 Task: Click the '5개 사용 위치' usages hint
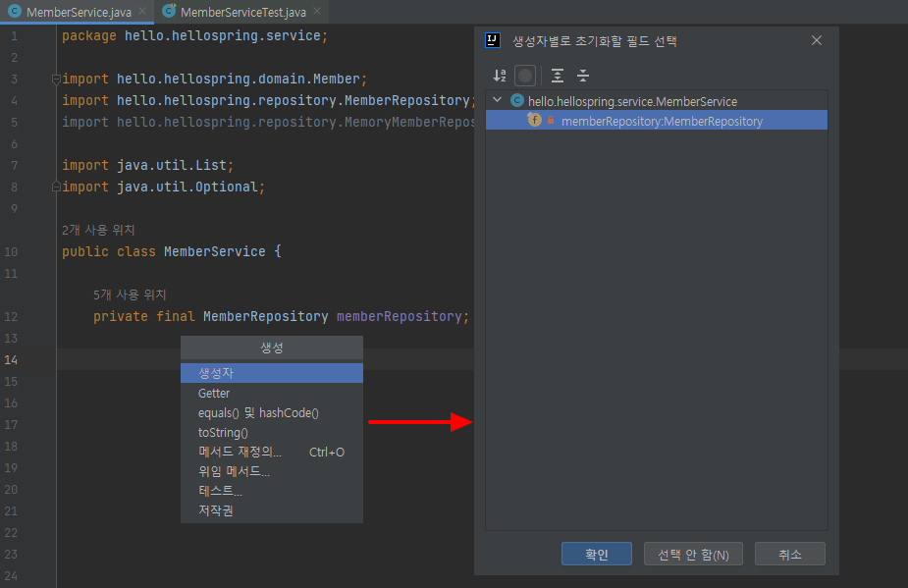(x=130, y=294)
